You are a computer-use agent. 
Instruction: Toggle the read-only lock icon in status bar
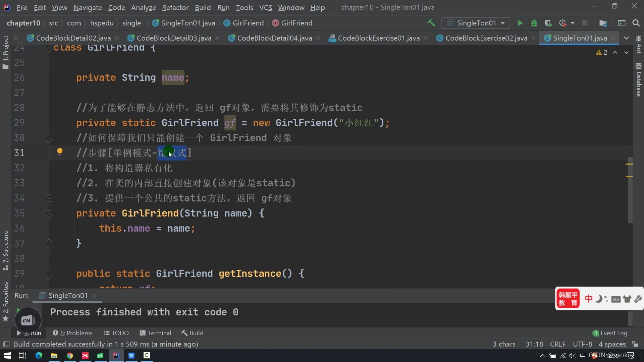pos(635,344)
